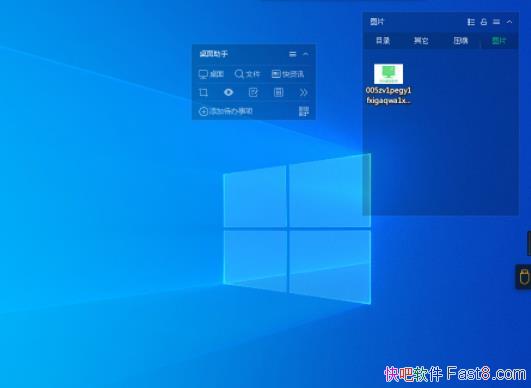Image resolution: width=531 pixels, height=388 pixels.
Task: Open the calculator icon in assistant widget
Action: coord(278,92)
